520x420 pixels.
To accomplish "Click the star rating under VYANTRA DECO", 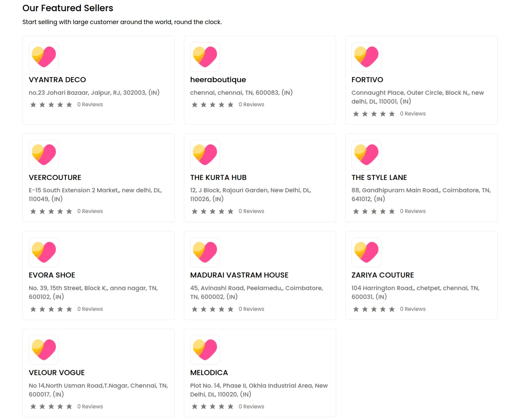I will coord(51,105).
